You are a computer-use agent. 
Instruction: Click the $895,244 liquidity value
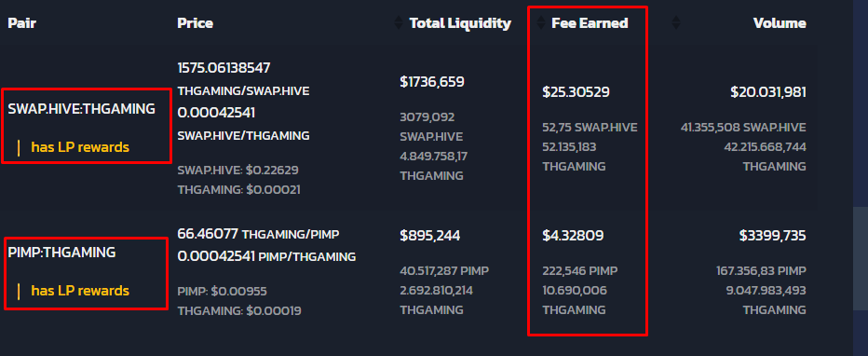429,236
